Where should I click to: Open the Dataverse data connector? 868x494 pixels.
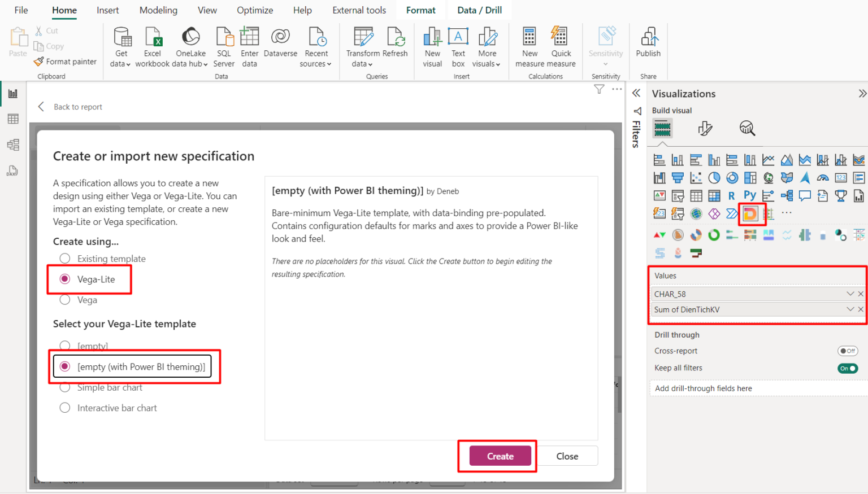[280, 45]
